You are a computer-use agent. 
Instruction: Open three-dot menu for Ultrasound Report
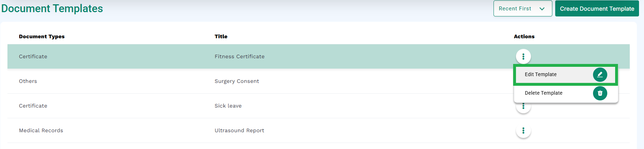523,130
